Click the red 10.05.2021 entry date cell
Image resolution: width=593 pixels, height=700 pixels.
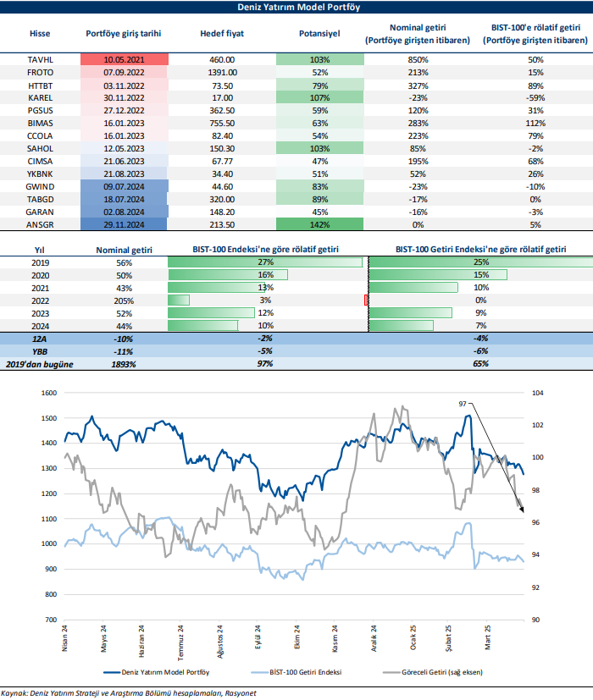coord(125,60)
